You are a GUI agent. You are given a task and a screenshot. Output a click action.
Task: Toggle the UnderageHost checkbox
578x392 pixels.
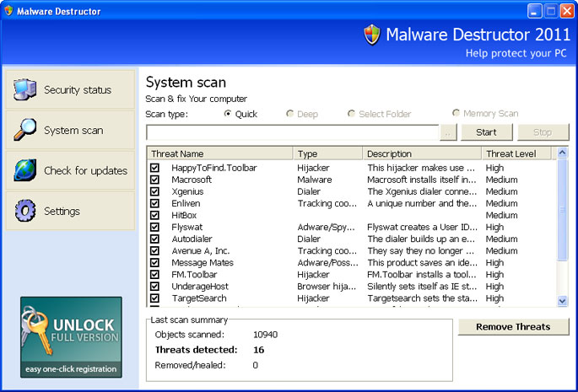click(x=154, y=287)
